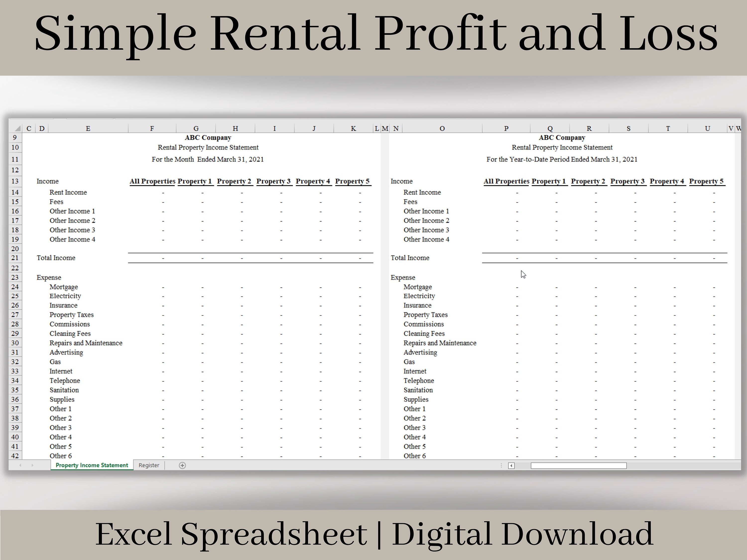Viewport: 747px width, 560px height.
Task: Select the Repairs and Maintenance cell
Action: click(86, 343)
